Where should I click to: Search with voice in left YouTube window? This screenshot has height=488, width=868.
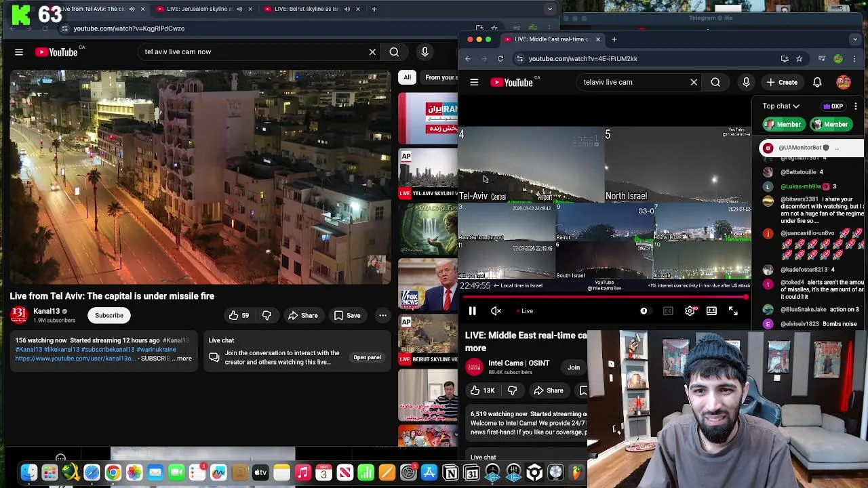click(425, 52)
